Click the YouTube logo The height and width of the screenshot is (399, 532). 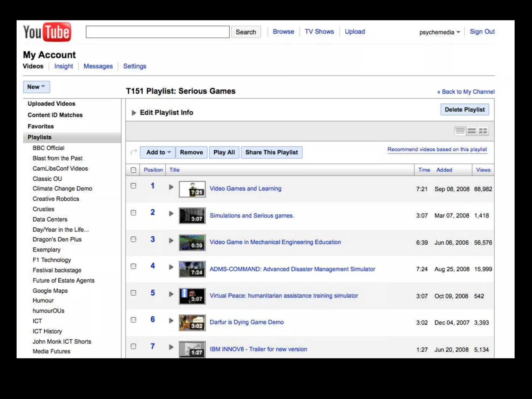47,32
